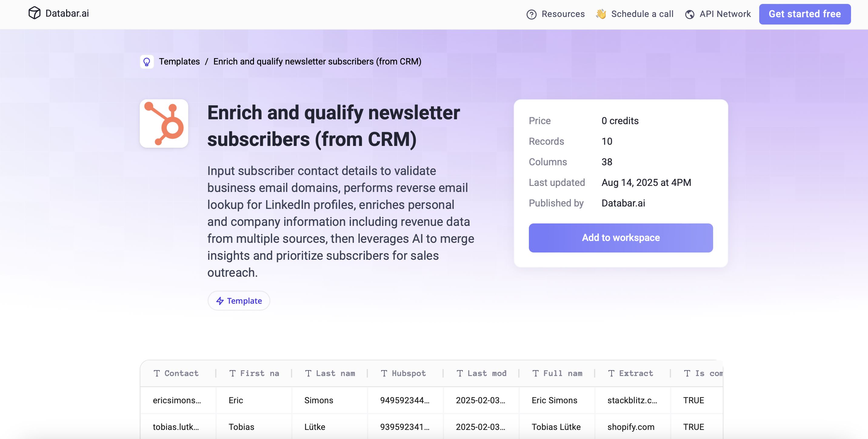
Task: Select the Last mod column header
Action: click(481, 373)
